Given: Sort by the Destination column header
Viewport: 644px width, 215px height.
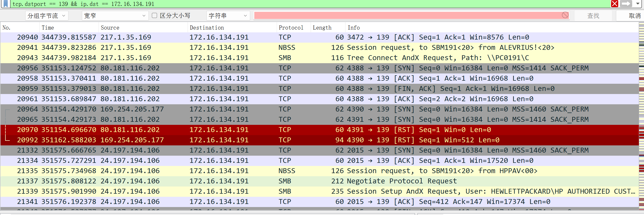Looking at the screenshot, I should [x=232, y=27].
